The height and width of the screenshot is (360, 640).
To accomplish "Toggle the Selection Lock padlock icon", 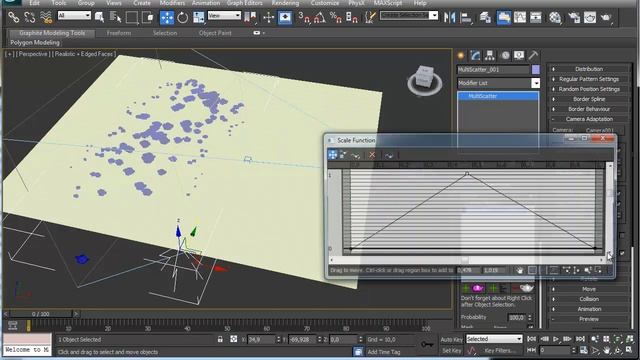I will coord(220,339).
